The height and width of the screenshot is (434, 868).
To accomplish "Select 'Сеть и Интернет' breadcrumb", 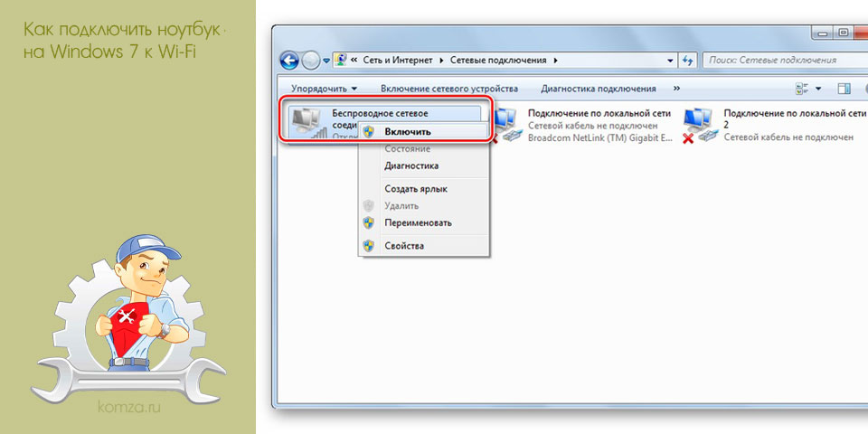I will coord(397,60).
